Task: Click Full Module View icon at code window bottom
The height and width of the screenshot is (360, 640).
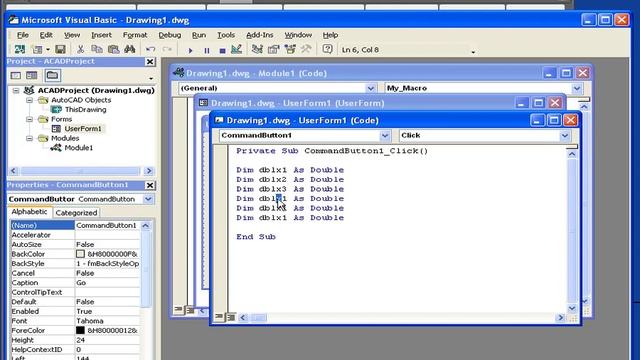Action: point(231,317)
